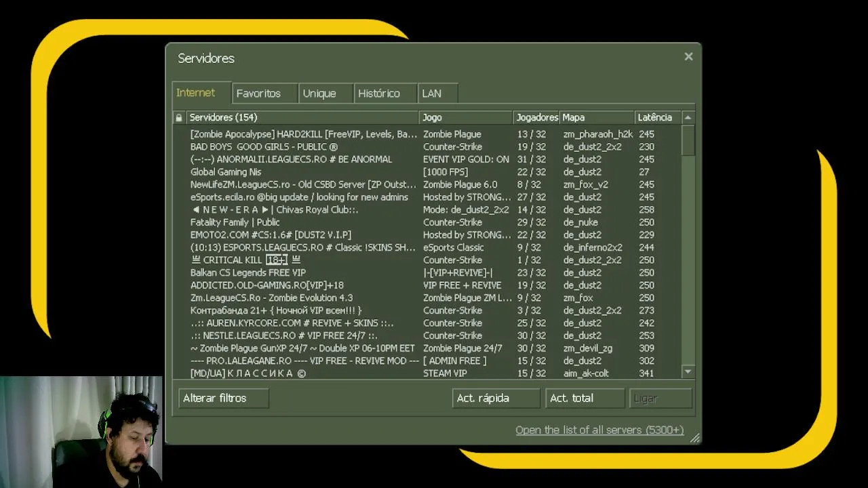Click the zm_devil_zg map cell
Screen dimensions: 868x488
[x=587, y=348]
